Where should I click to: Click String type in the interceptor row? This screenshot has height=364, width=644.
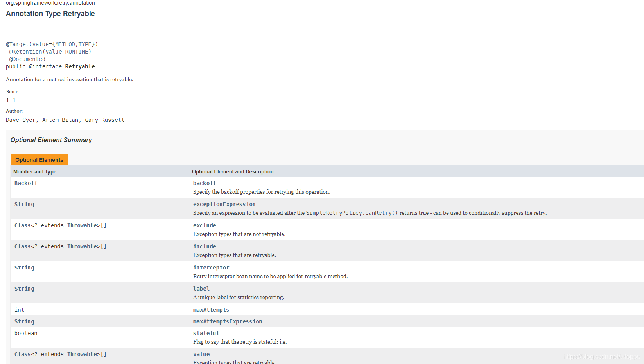point(24,268)
